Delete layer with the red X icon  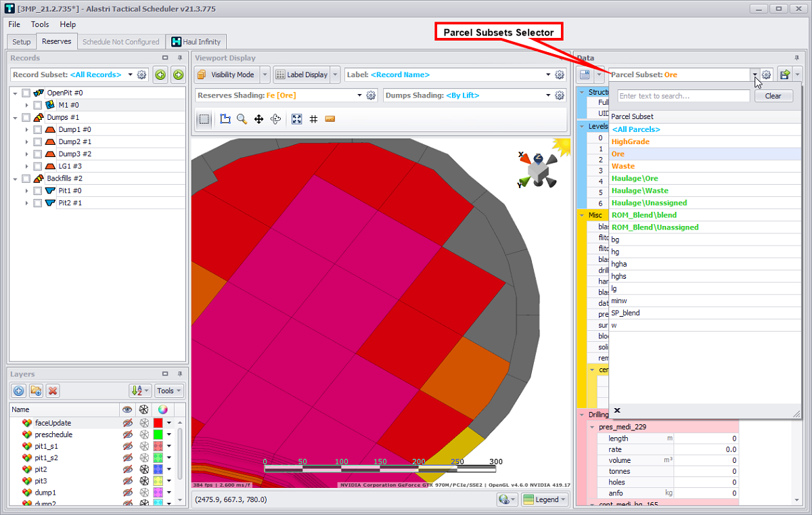point(53,390)
